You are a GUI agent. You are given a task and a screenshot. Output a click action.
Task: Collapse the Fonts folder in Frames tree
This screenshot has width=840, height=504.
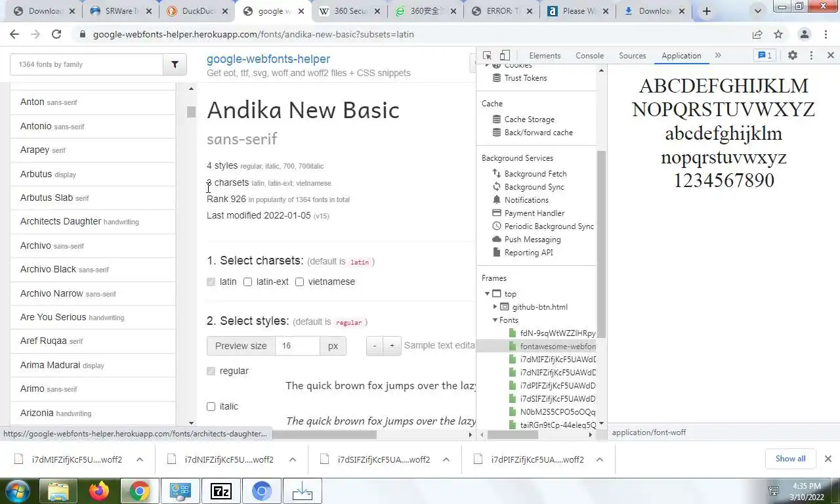coord(495,320)
